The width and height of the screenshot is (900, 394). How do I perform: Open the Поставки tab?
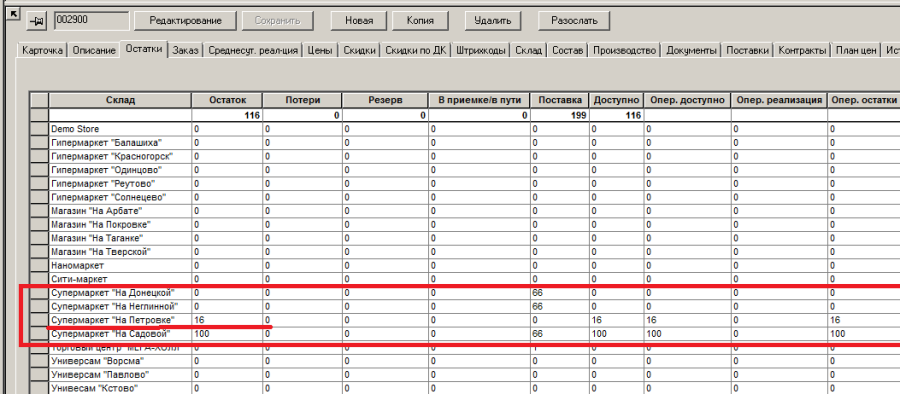coord(747,51)
